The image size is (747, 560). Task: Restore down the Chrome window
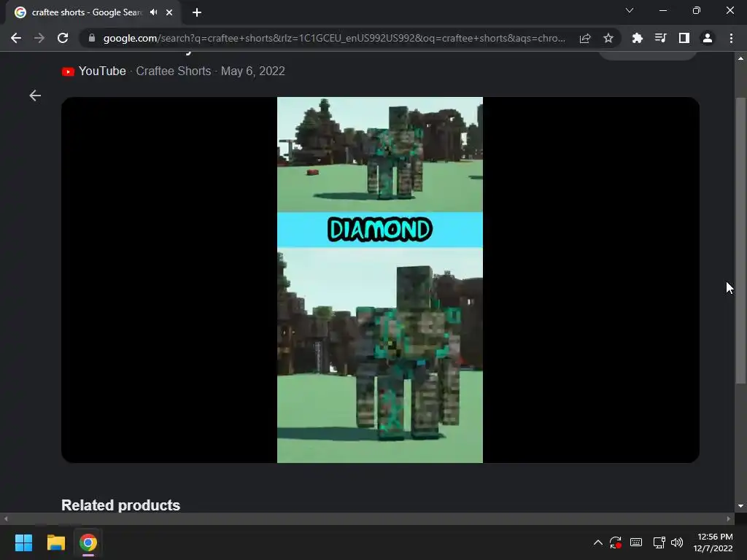(x=697, y=10)
